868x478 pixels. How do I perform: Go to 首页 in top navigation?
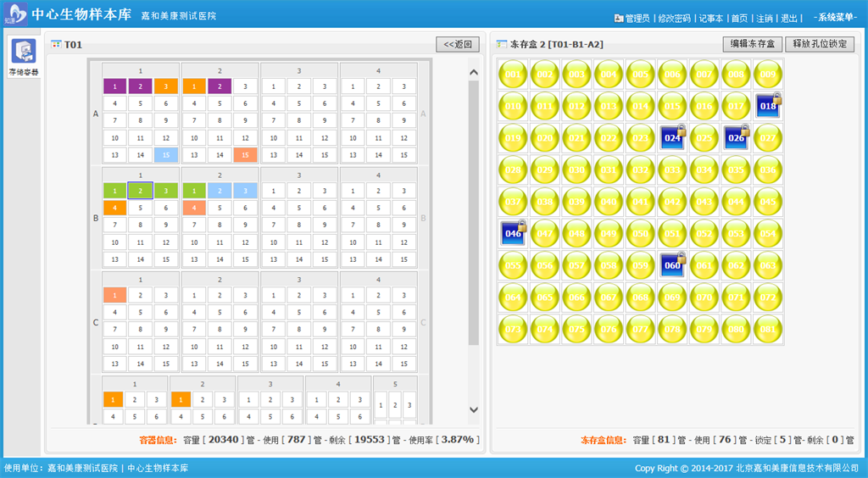coord(739,19)
